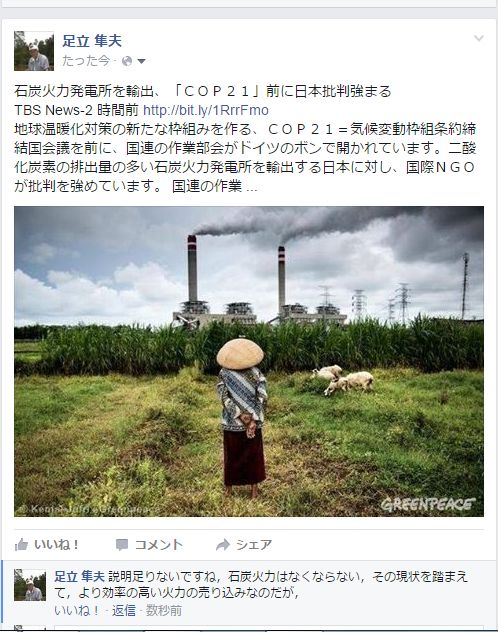Click the コメント button label

(x=158, y=545)
